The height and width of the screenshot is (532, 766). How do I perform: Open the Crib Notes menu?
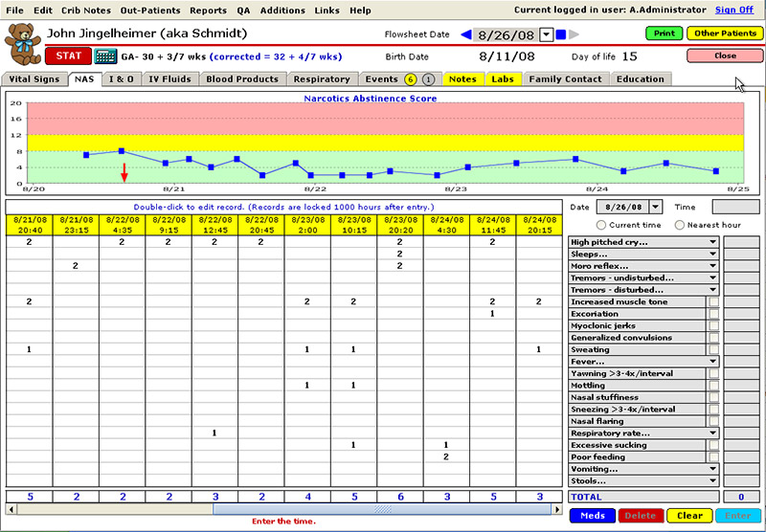(x=86, y=11)
